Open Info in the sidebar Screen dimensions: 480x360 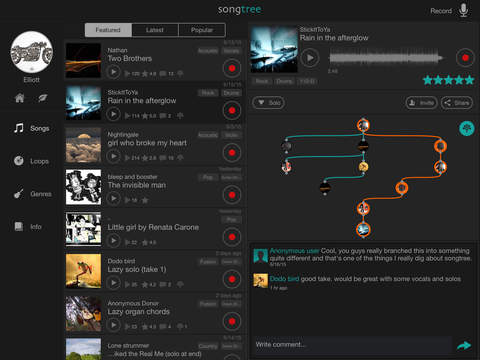(28, 227)
